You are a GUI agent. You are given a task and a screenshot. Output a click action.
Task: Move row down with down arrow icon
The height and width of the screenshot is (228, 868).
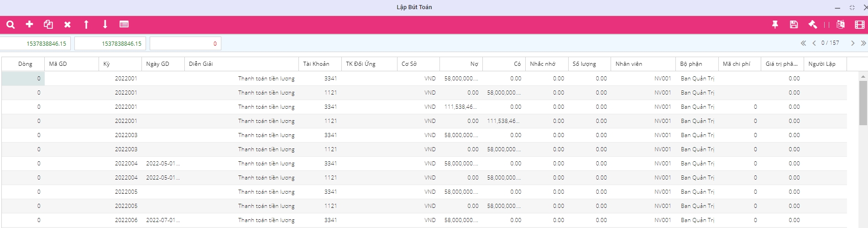point(105,25)
